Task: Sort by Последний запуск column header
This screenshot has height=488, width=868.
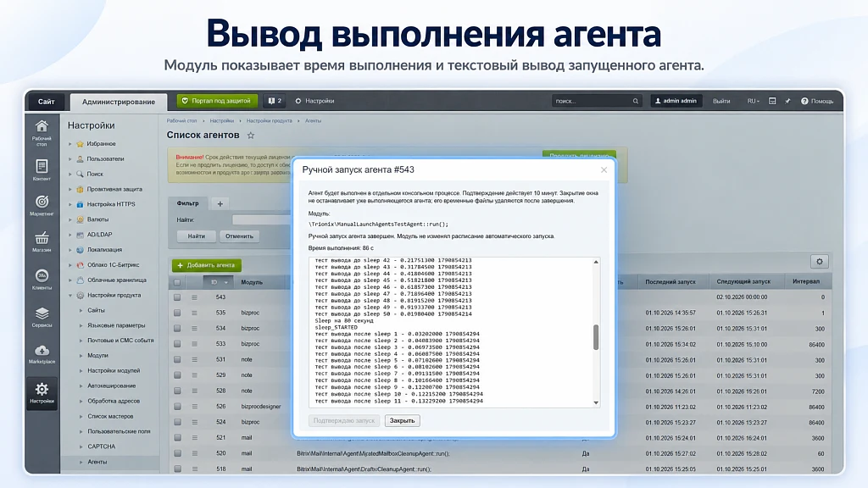Action: 670,281
